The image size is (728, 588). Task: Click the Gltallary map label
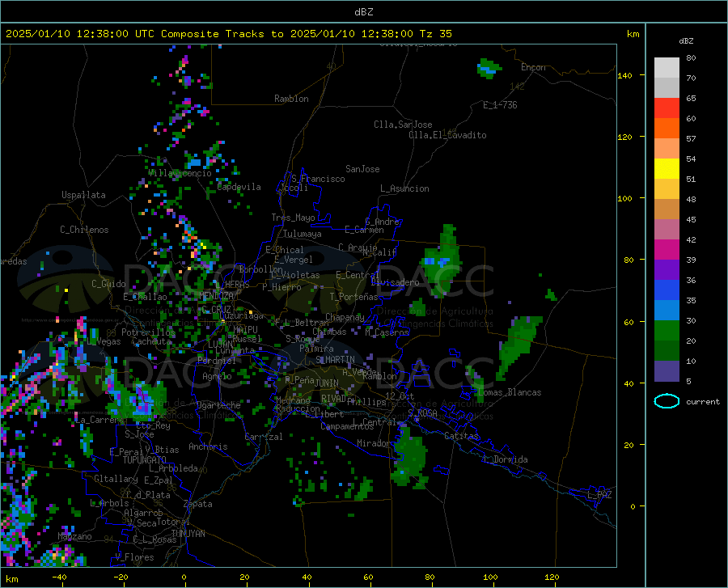116,479
